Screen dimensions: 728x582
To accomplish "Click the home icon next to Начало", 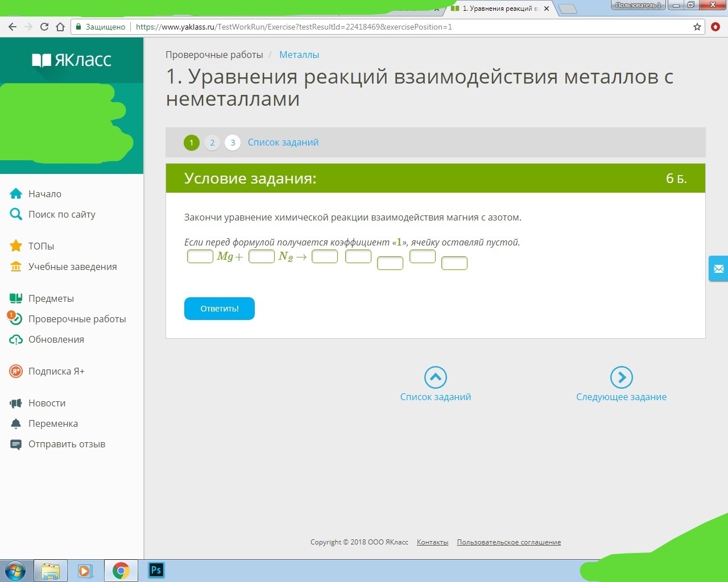I will pyautogui.click(x=16, y=194).
